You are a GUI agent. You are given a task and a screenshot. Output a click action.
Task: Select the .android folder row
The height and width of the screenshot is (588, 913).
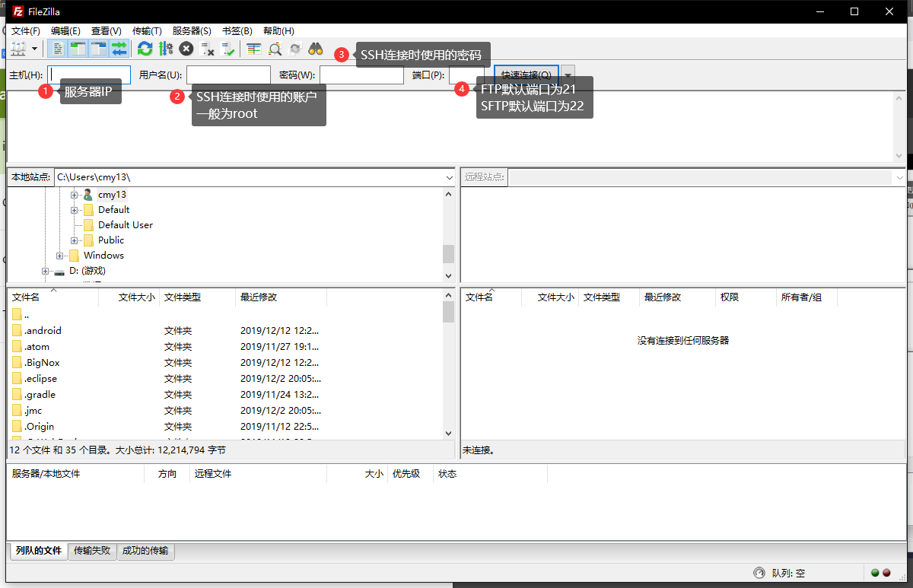point(224,331)
